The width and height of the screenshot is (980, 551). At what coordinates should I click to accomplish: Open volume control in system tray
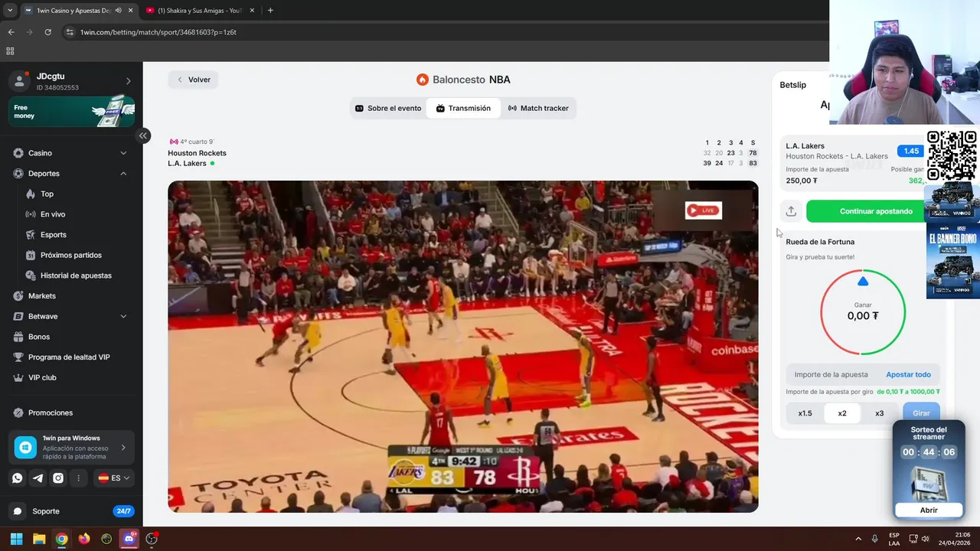[925, 539]
